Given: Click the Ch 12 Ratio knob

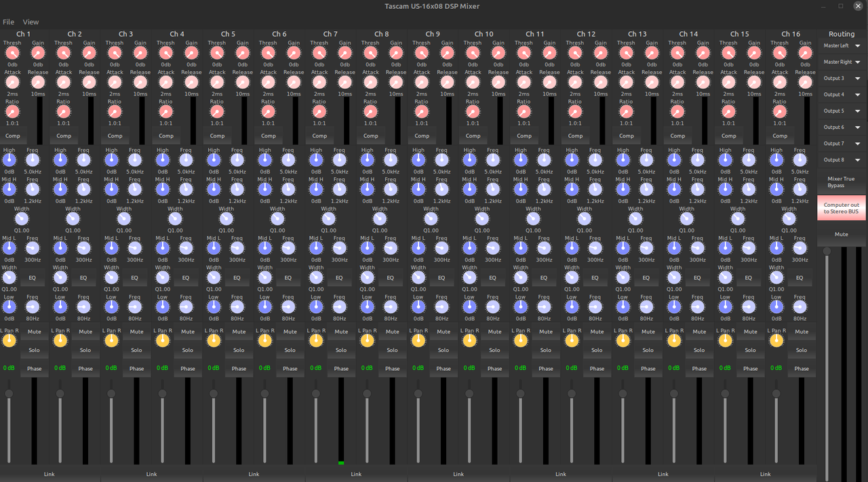Looking at the screenshot, I should (x=575, y=111).
